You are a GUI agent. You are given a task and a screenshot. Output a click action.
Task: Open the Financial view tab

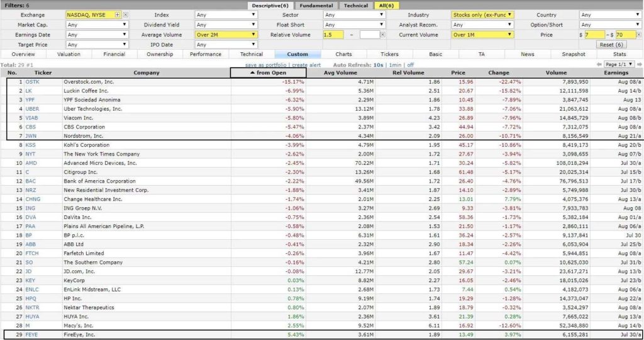coord(114,54)
